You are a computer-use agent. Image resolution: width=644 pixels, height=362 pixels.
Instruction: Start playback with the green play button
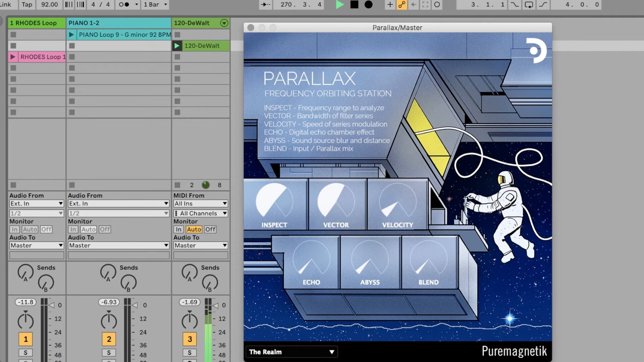tap(340, 5)
